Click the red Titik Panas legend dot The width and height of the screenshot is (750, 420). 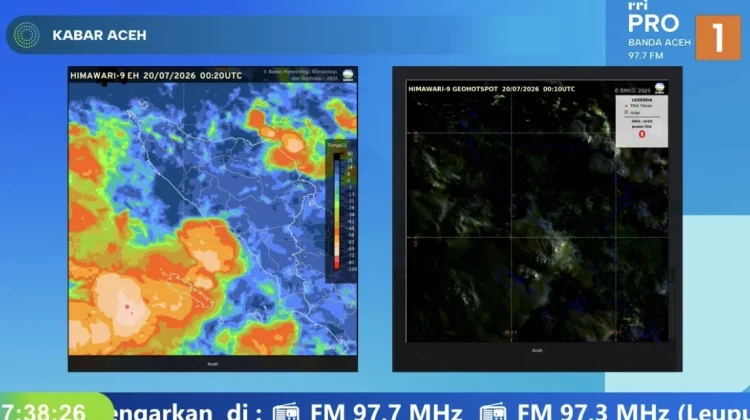[x=626, y=106]
